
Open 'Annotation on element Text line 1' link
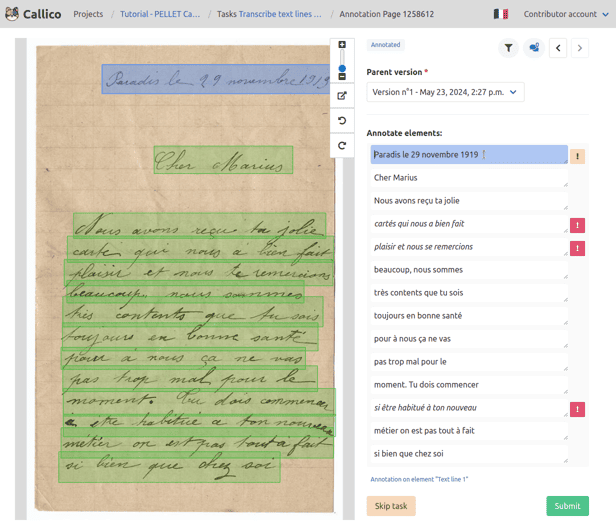(x=419, y=479)
